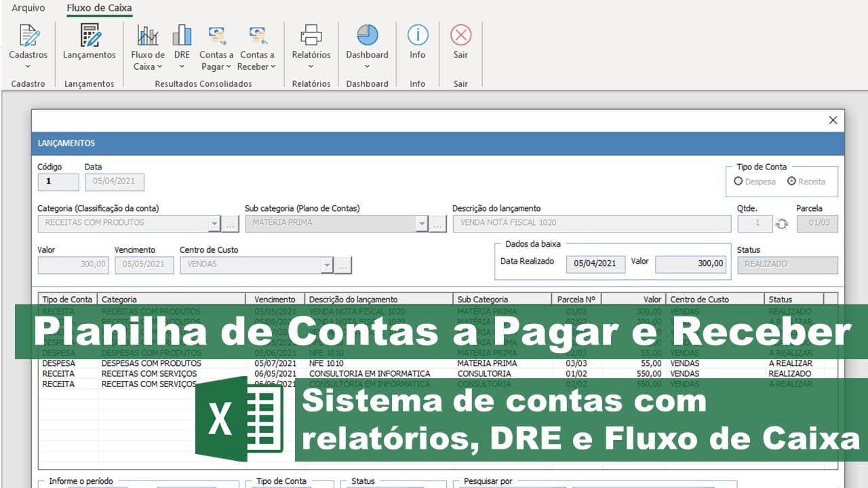
Task: Click the Código field
Action: point(58,182)
